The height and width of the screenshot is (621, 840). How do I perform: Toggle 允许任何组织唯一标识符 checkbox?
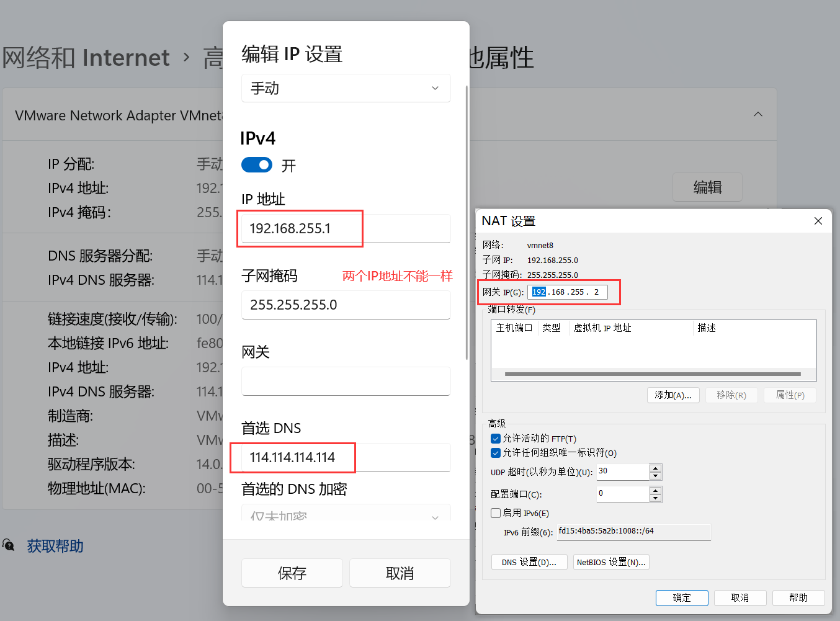tap(496, 453)
